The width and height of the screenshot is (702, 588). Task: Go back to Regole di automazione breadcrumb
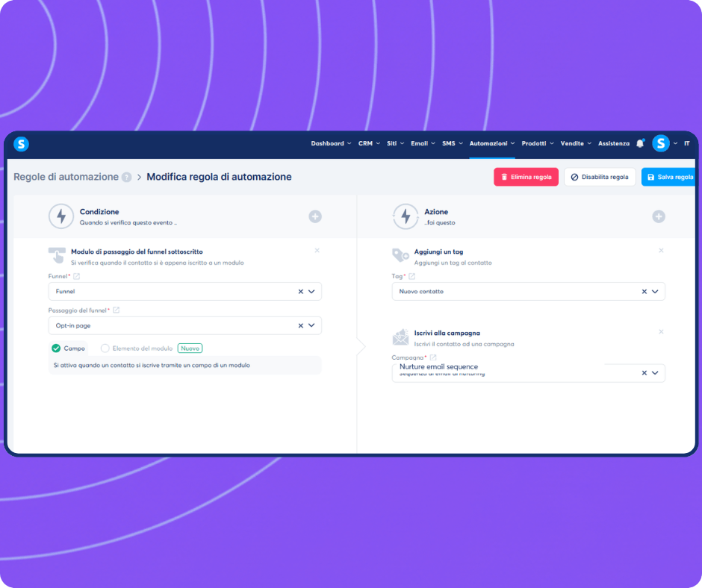click(66, 177)
